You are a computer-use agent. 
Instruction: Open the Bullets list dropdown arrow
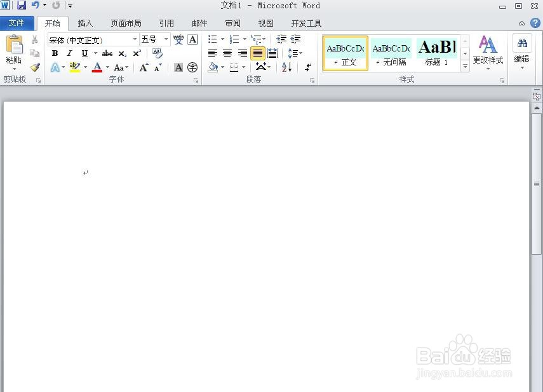[x=223, y=39]
